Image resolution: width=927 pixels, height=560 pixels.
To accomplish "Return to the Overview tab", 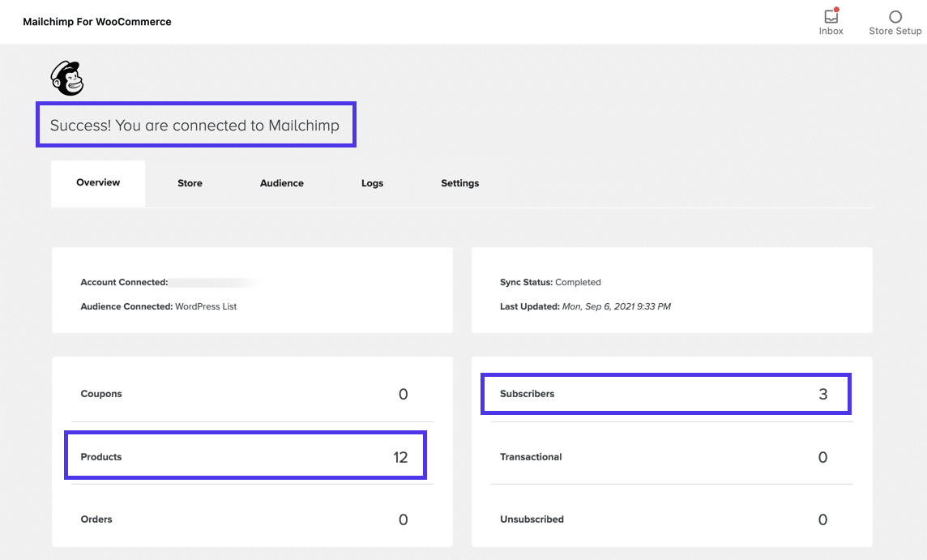I will pyautogui.click(x=97, y=182).
